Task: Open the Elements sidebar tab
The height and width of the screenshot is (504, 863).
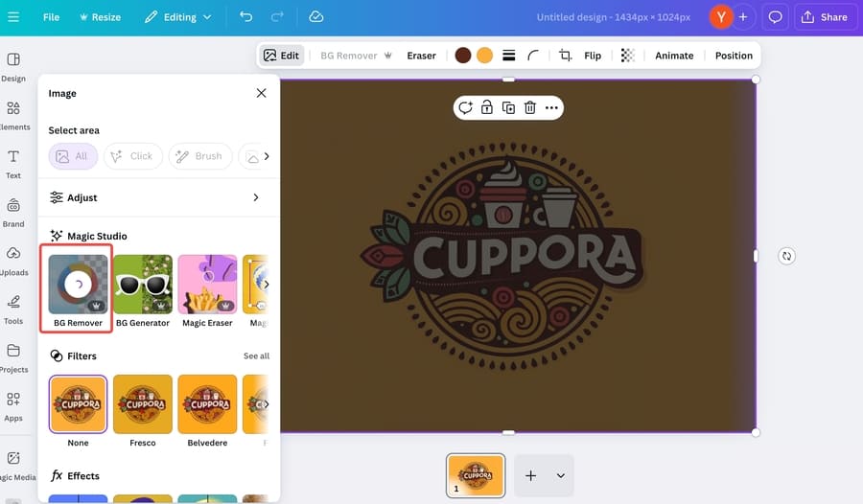Action: coord(13,116)
